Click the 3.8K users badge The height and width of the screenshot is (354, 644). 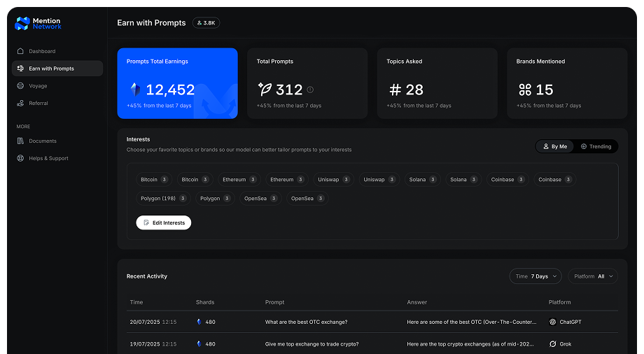pos(206,22)
